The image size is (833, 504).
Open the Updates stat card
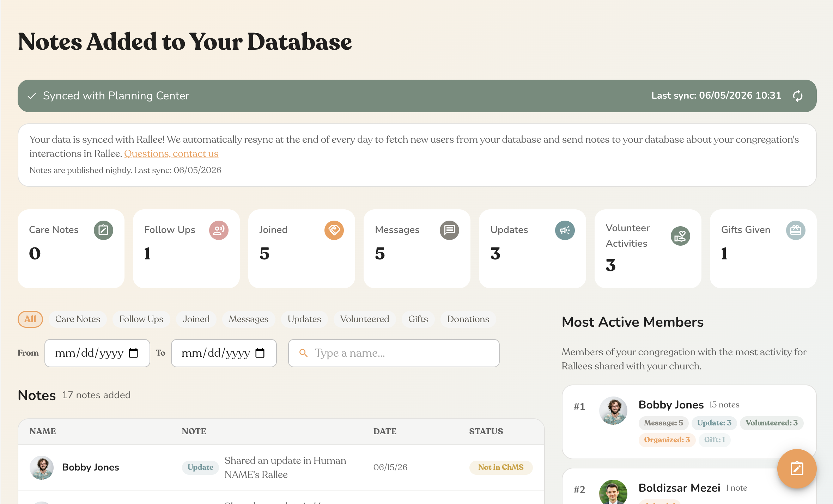pos(533,249)
